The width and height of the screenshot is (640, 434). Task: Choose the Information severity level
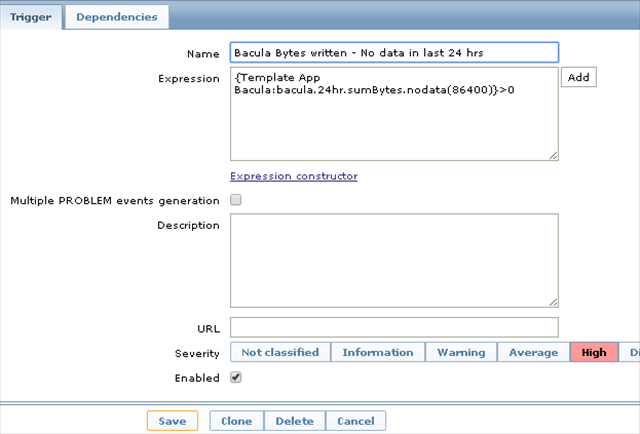coord(378,352)
